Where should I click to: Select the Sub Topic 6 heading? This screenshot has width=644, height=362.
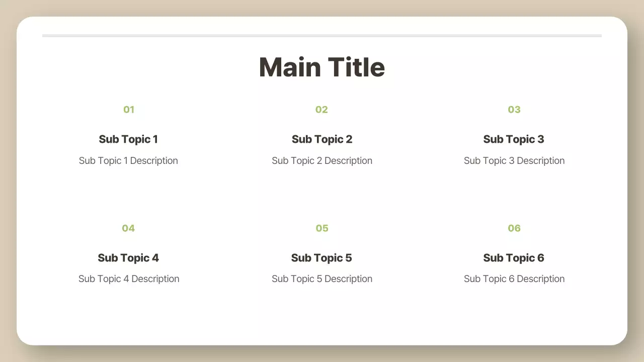(x=514, y=258)
